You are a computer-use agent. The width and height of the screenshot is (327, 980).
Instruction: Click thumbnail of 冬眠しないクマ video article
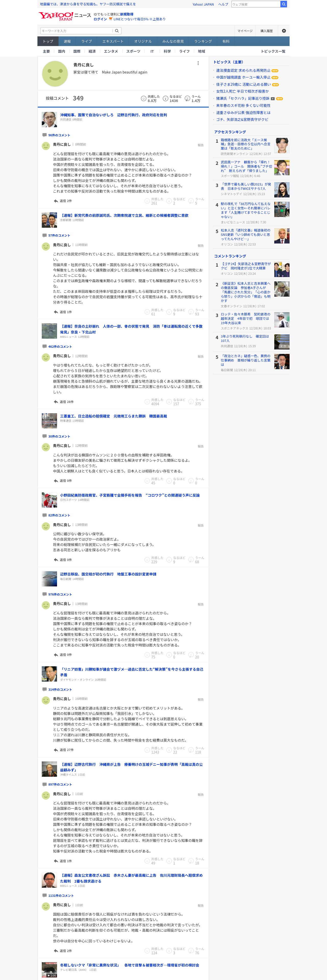pos(49,970)
